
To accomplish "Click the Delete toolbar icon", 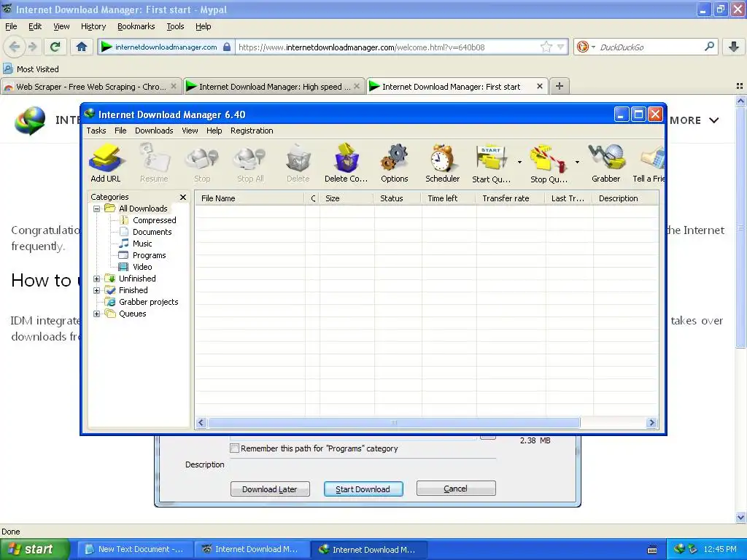I will coord(298,163).
